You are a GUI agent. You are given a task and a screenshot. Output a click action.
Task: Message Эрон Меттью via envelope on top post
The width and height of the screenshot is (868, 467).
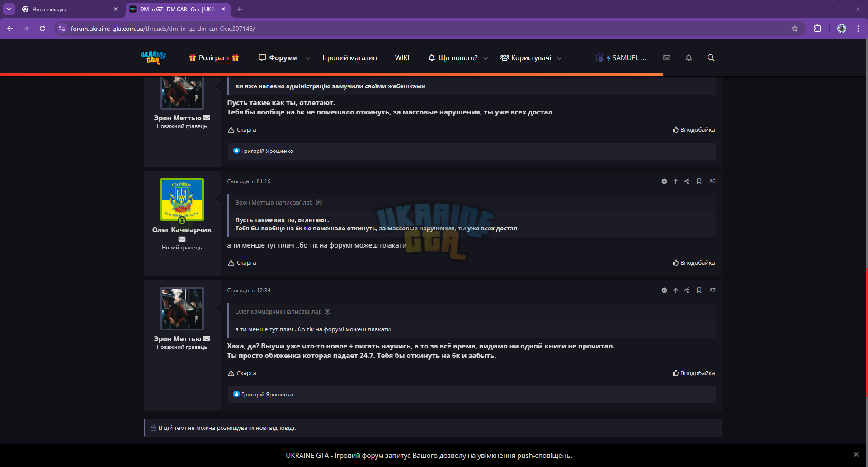207,118
